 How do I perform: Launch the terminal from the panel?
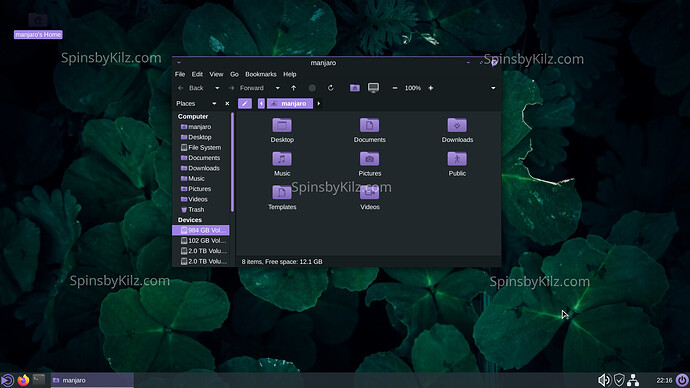click(39, 379)
